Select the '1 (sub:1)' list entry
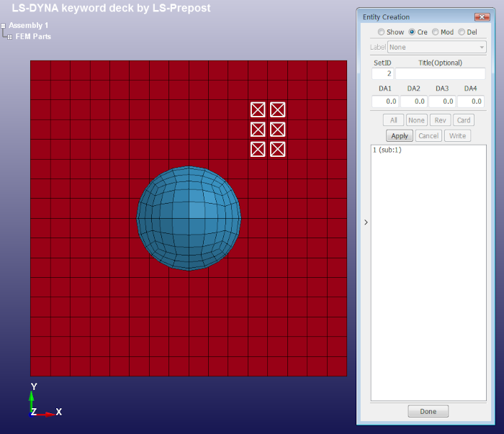Image resolution: width=504 pixels, height=434 pixels. 387,150
